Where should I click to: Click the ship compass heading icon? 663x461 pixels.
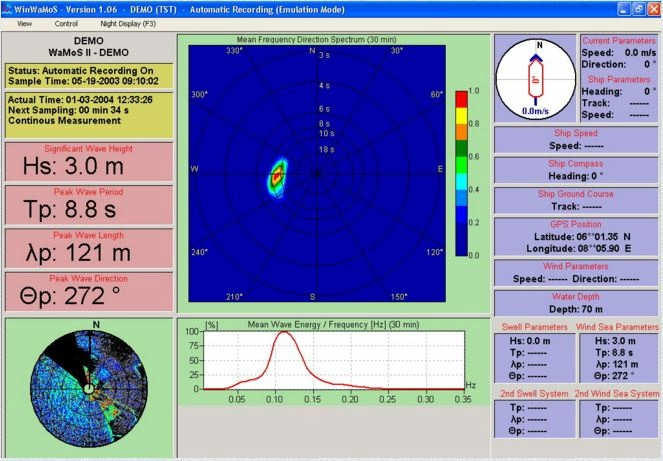click(x=536, y=77)
